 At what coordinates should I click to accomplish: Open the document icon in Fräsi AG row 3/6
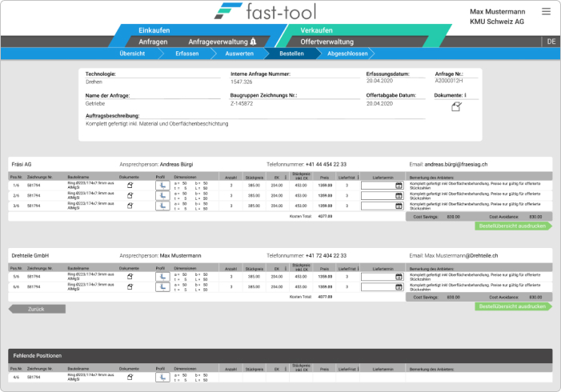[130, 206]
